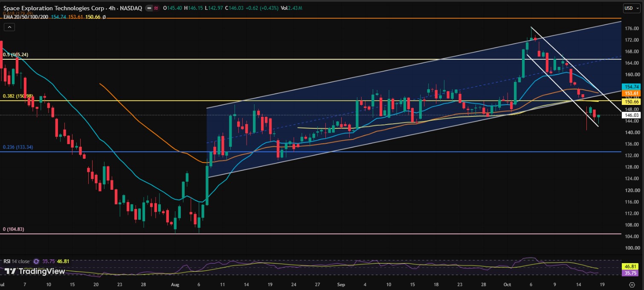Click the yellow 150.66 value in EMA legend
Viewport: 644px width, 290px height.
tap(93, 17)
